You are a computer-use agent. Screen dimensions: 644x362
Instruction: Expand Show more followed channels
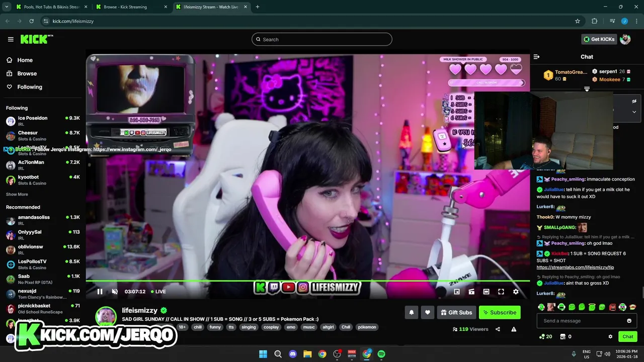pos(17,194)
